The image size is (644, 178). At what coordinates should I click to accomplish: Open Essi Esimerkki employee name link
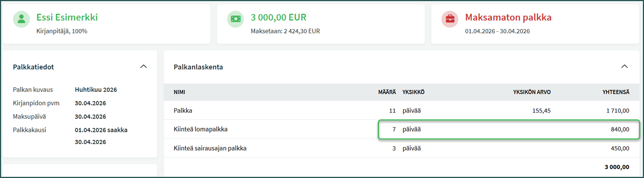67,18
